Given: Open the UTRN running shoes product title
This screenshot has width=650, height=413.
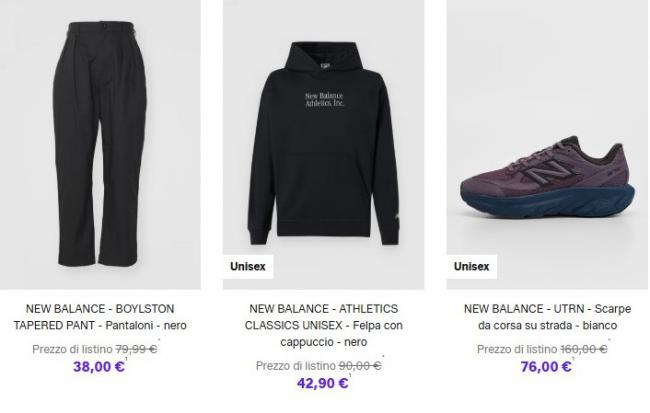Looking at the screenshot, I should point(541,317).
